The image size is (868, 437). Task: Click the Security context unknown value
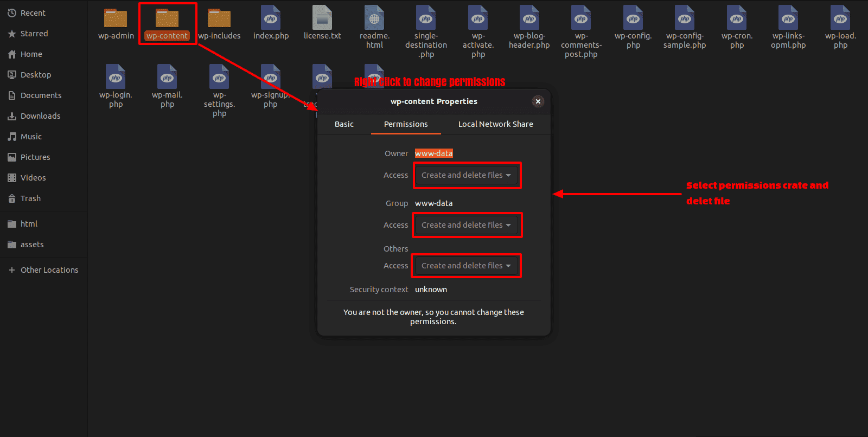[x=431, y=290]
